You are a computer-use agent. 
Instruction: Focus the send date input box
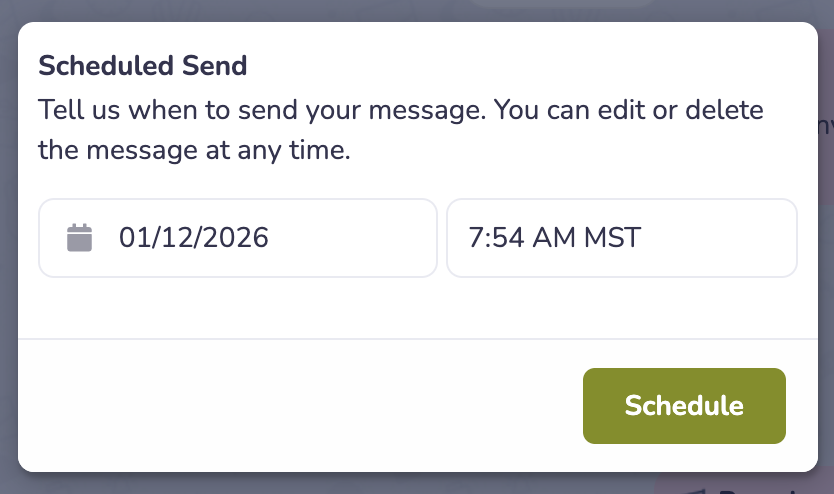click(300, 238)
